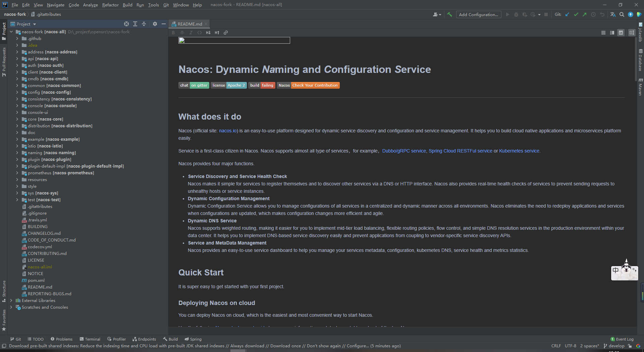Click the status bar tool windows toggle icon
644x352 pixels.
4,346
